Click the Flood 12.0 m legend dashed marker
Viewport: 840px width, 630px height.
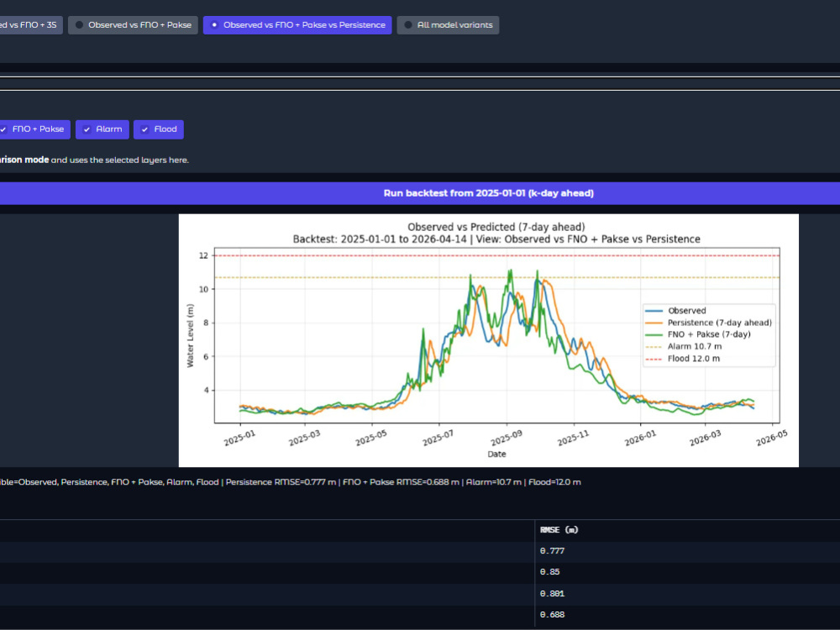pos(654,359)
